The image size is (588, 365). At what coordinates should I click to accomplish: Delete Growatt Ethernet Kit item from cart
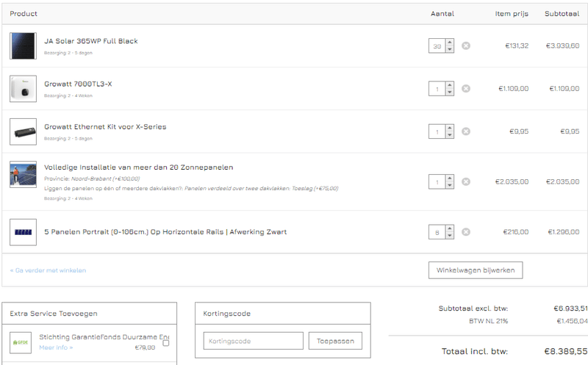[466, 131]
